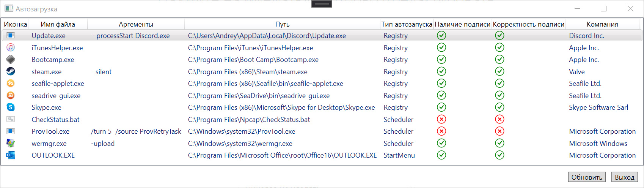Click the Outlook icon in list
Image resolution: width=644 pixels, height=188 pixels.
click(x=11, y=155)
